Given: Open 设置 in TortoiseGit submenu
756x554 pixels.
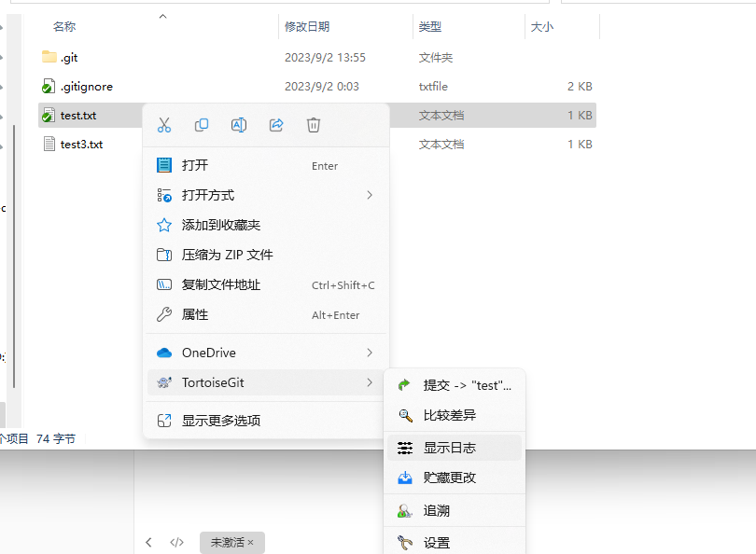Looking at the screenshot, I should tap(455, 543).
